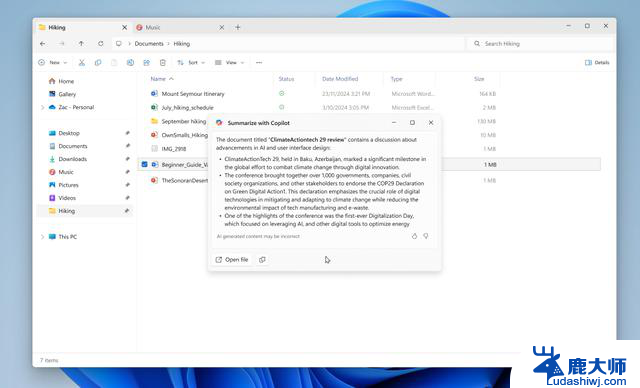Toggle the Details pane
This screenshot has width=640, height=388.
(x=597, y=62)
